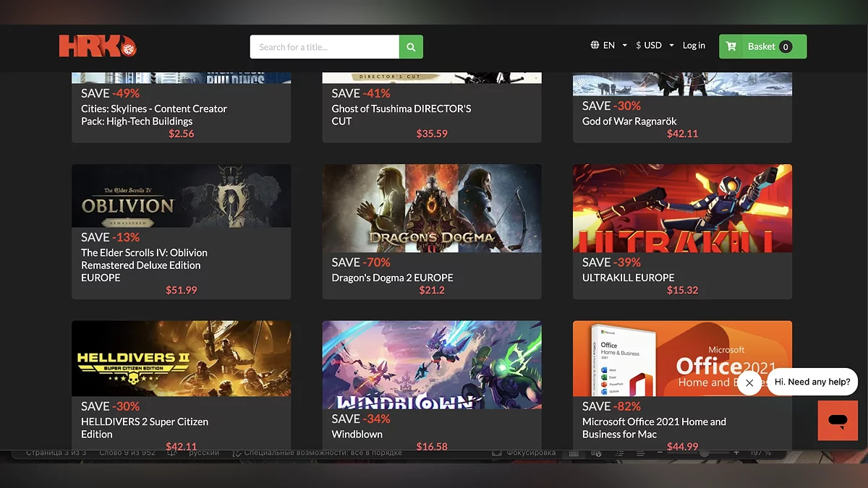
Task: Click into the 'Search for a title...' field
Action: (325, 47)
